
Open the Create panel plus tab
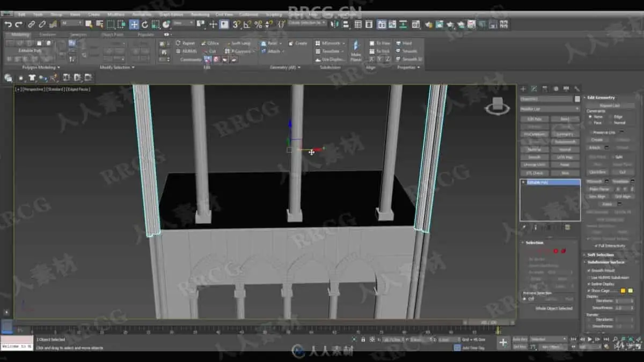pos(523,89)
